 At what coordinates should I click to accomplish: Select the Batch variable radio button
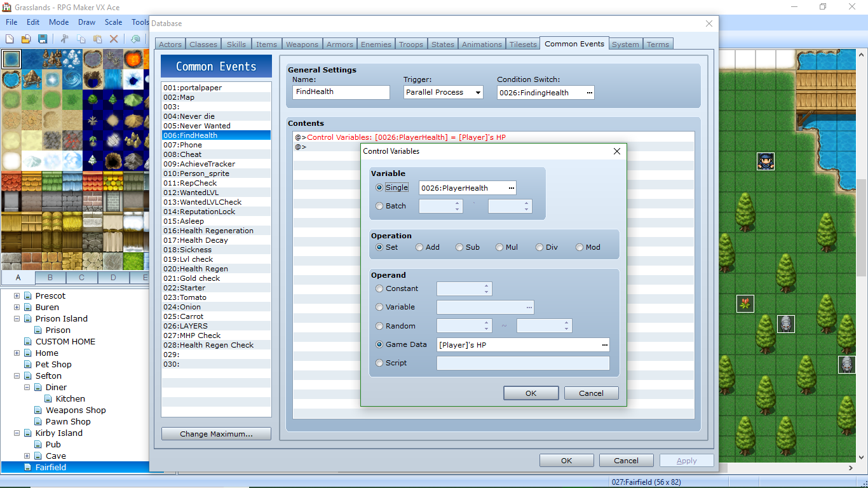(x=379, y=206)
